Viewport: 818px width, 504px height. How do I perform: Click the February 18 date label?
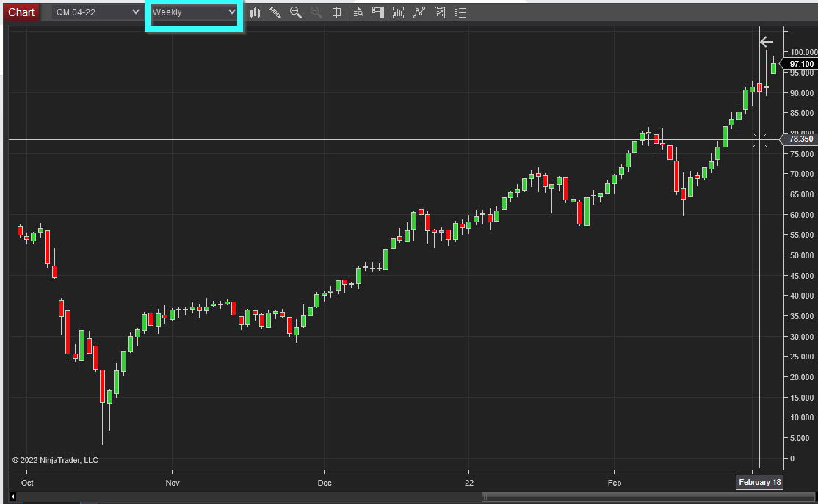pos(759,482)
